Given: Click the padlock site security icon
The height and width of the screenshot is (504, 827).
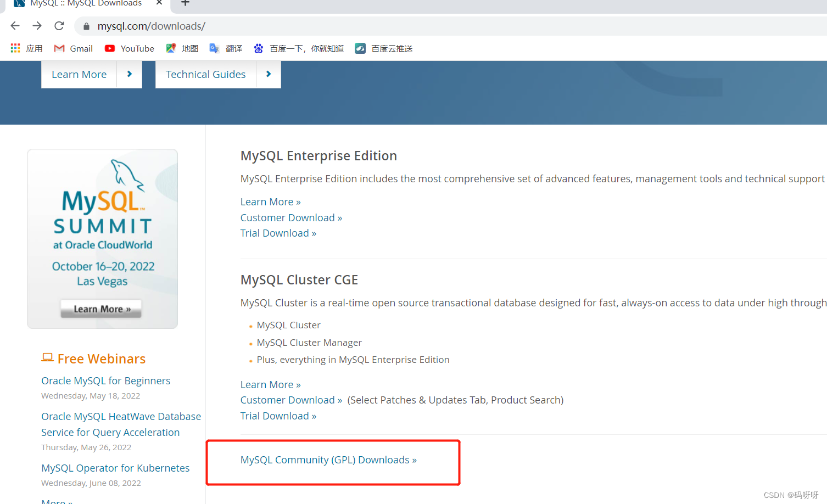Looking at the screenshot, I should coord(86,26).
